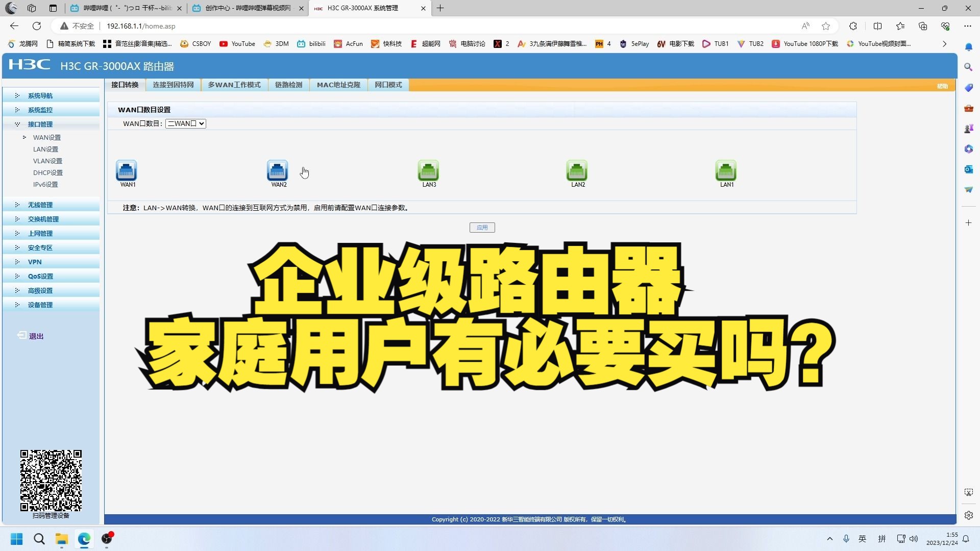Click the WAN1 port icon
The image size is (980, 551).
(x=126, y=170)
